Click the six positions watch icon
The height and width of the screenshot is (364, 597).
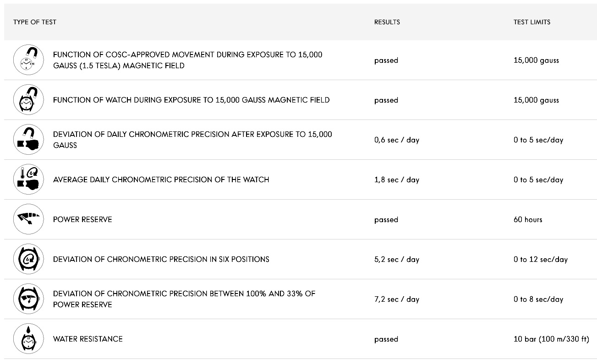click(28, 259)
